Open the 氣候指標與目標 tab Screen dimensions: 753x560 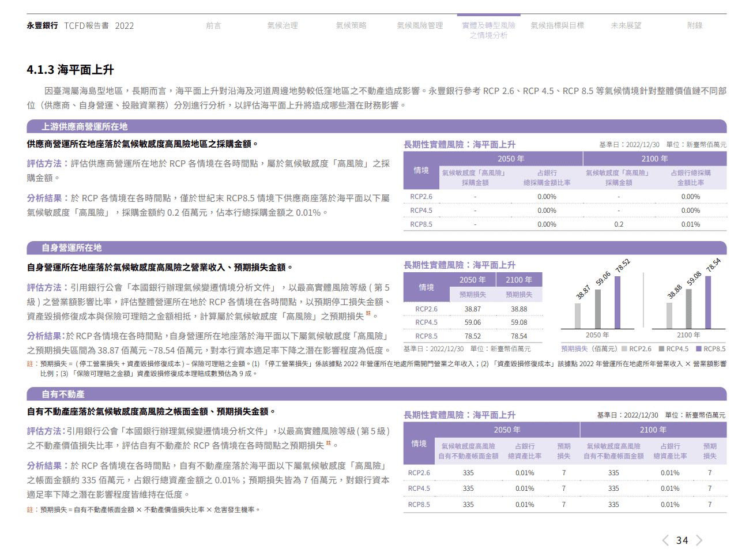coord(557,25)
